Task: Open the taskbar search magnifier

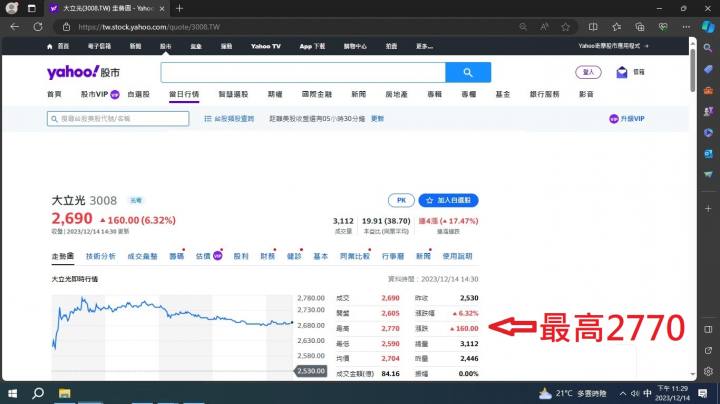Action: pyautogui.click(x=40, y=392)
